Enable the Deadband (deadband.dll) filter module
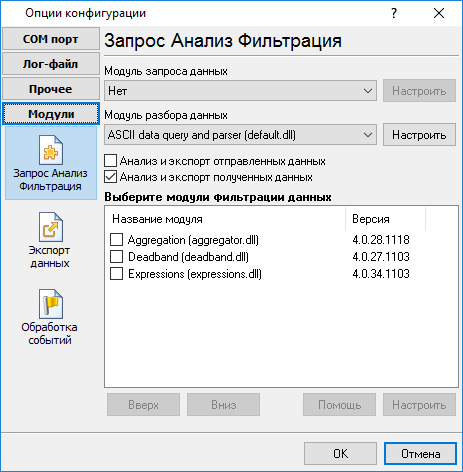This screenshot has height=472, width=463. (116, 257)
